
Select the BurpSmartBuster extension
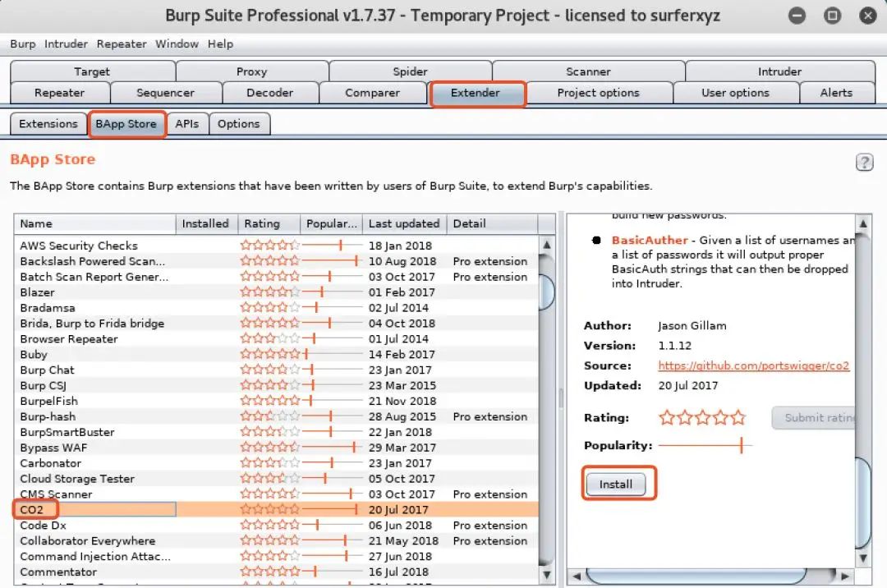(276, 432)
